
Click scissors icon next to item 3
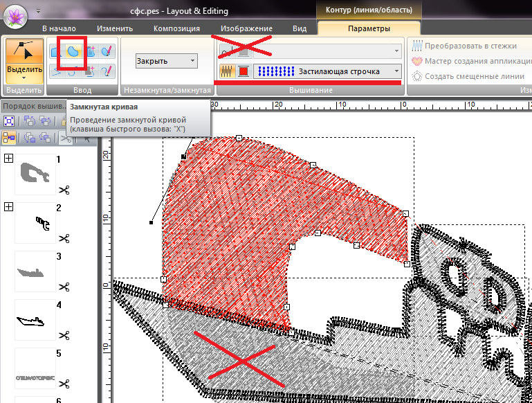point(64,287)
